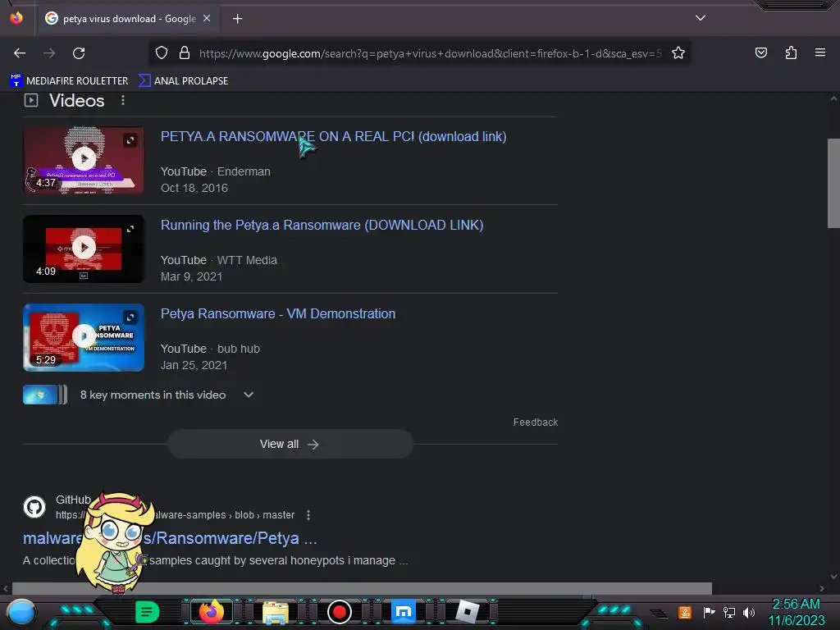Open the clock showing 2:56 AM
Viewport: 840px width, 630px height.
(x=796, y=612)
